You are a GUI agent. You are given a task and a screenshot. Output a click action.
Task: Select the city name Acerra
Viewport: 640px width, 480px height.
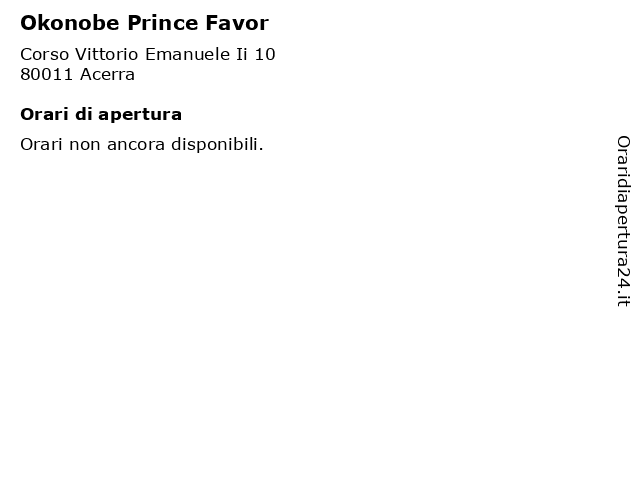107,75
